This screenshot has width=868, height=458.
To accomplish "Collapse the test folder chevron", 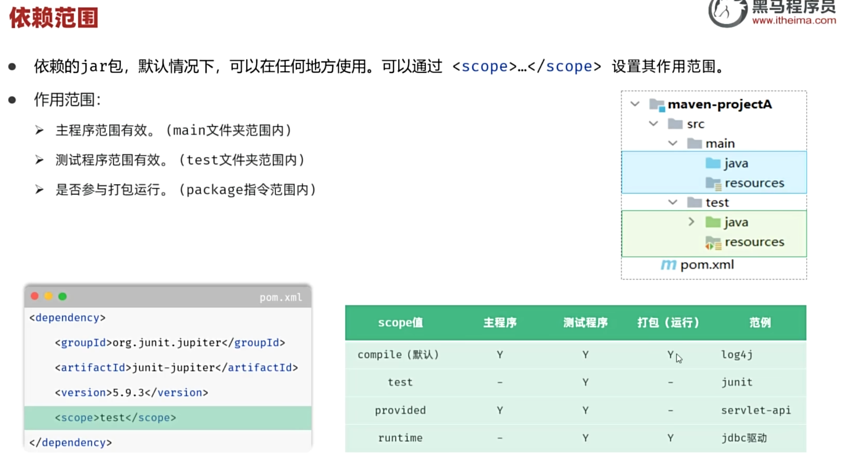I will pos(672,202).
